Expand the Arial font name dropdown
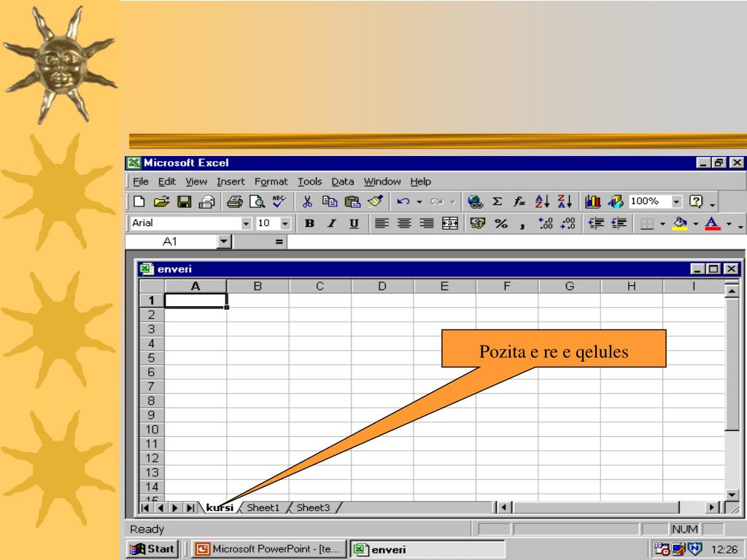Viewport: 747px width, 560px height. (246, 223)
